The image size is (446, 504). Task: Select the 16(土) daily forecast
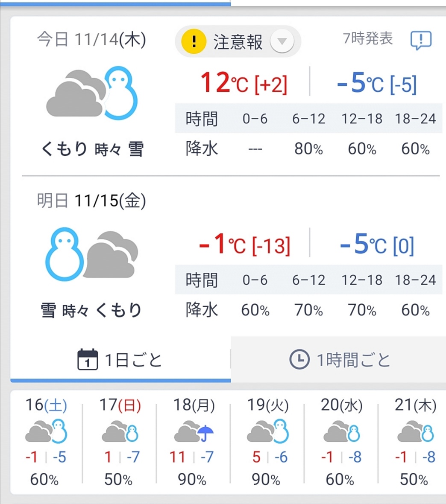pos(46,442)
